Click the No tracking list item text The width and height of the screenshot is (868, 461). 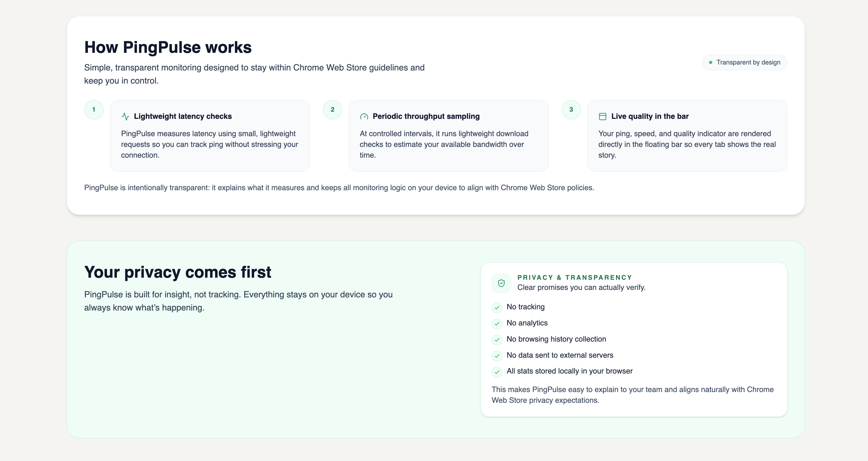525,307
